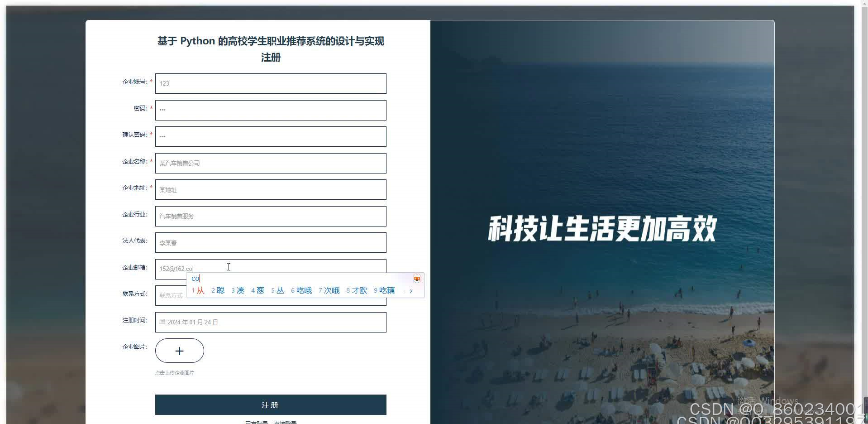Click the 注册 register button
868x424 pixels.
pyautogui.click(x=270, y=405)
